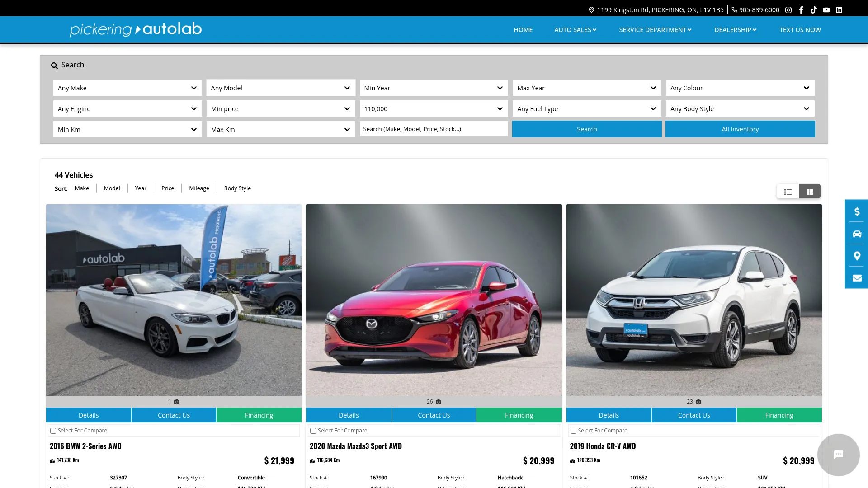
Task: Check Select For Compare on Honda CR-V
Action: (x=573, y=431)
